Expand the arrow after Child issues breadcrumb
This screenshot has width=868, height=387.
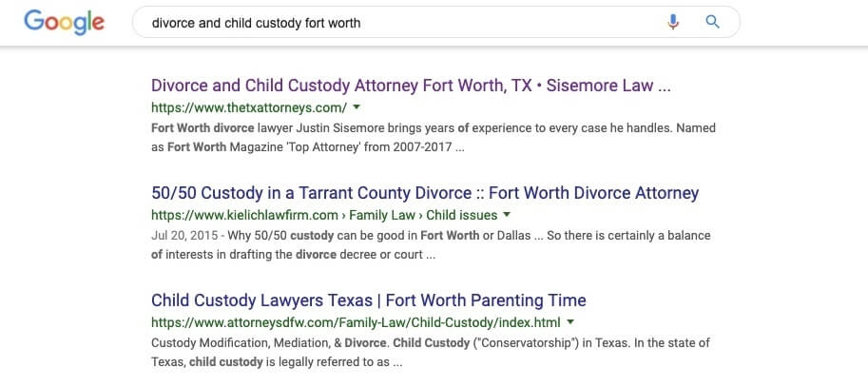point(506,214)
